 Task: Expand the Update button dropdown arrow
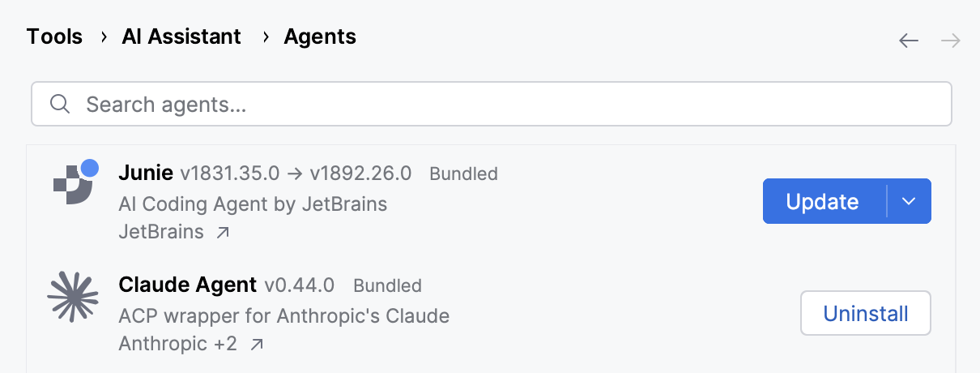pyautogui.click(x=909, y=201)
